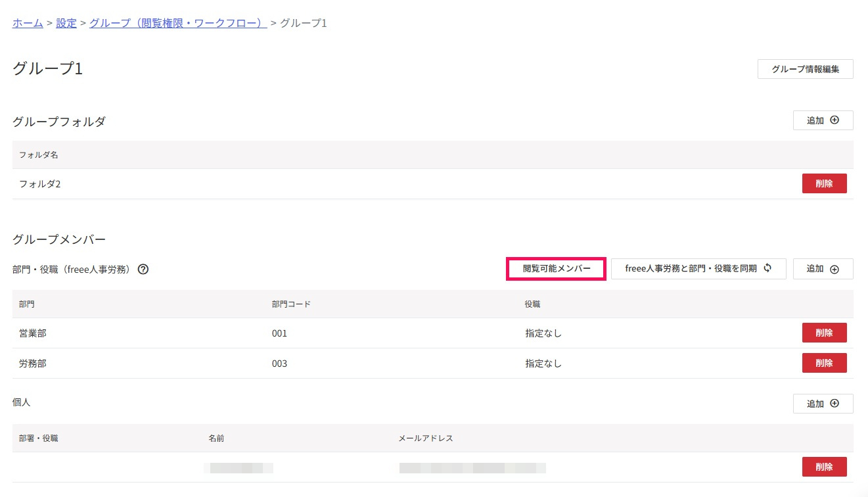Click the 役職 column header
The height and width of the screenshot is (497, 868).
[533, 304]
